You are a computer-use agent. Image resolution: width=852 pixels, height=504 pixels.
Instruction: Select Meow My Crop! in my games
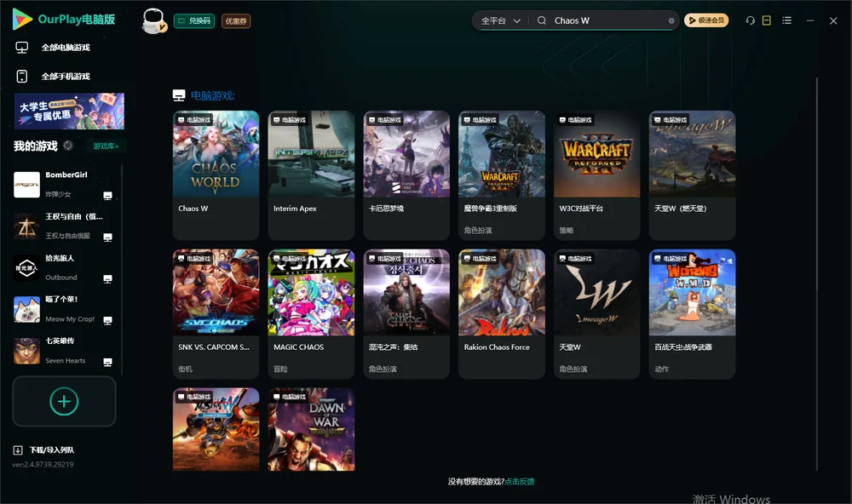pos(66,309)
